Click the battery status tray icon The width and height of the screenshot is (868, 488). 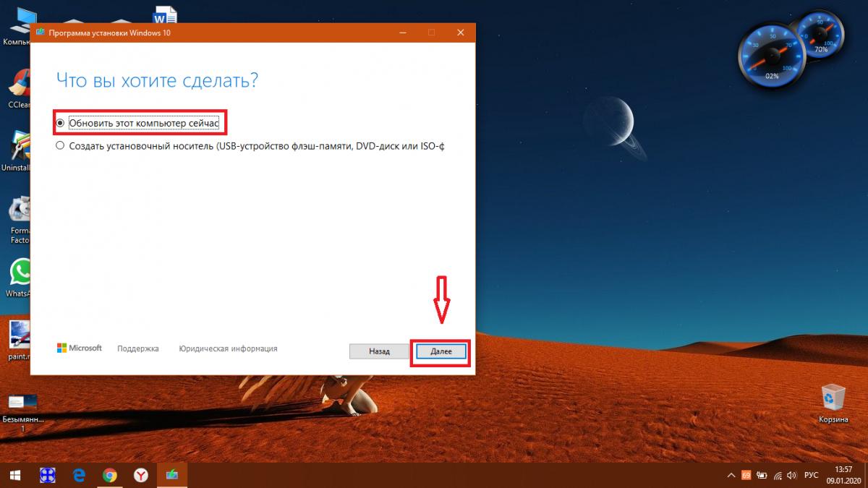[762, 475]
